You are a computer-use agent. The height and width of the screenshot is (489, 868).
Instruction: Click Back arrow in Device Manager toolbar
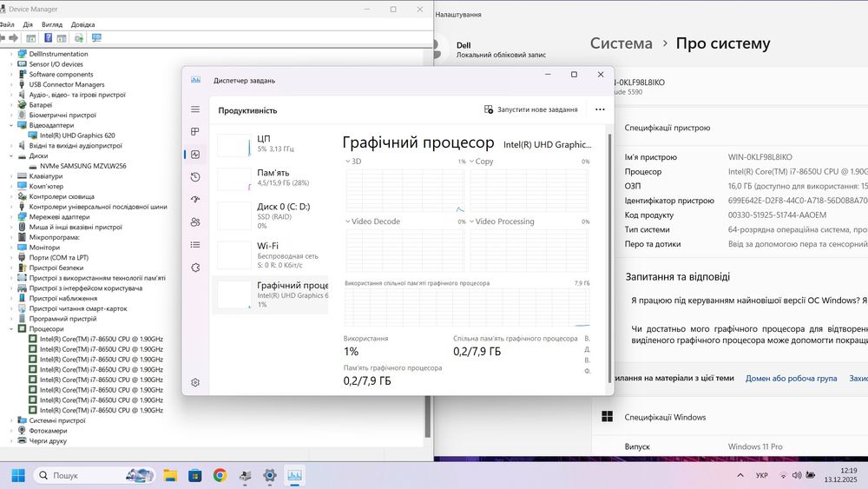point(3,37)
